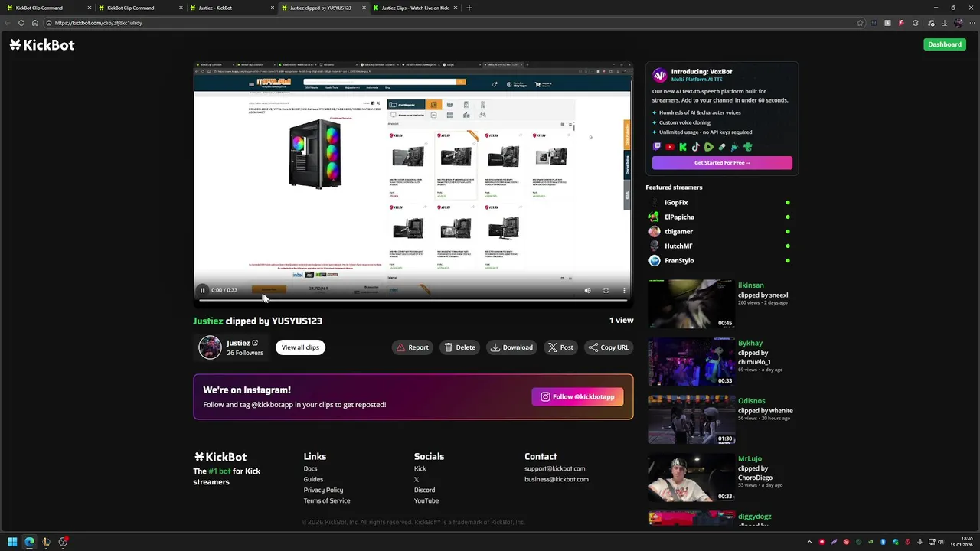
Task: Click Get Started For Free button
Action: click(722, 163)
